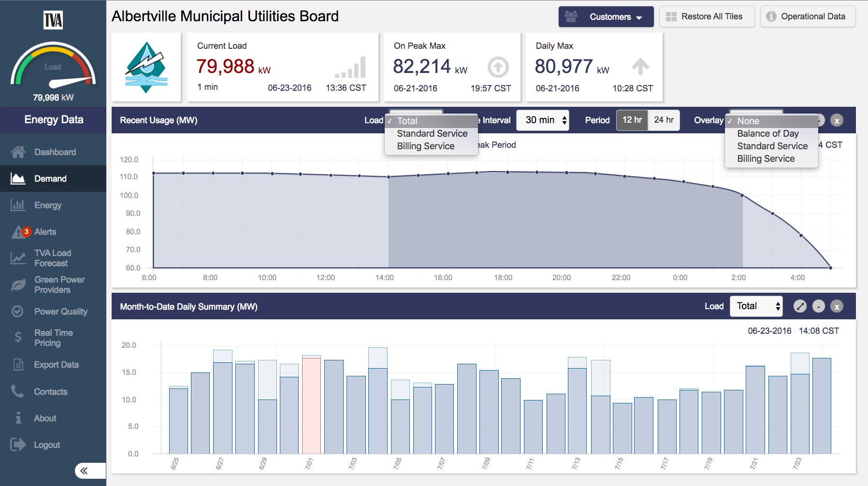Choose Balance of Day overlay
Image resolution: width=868 pixels, height=486 pixels.
click(x=771, y=134)
